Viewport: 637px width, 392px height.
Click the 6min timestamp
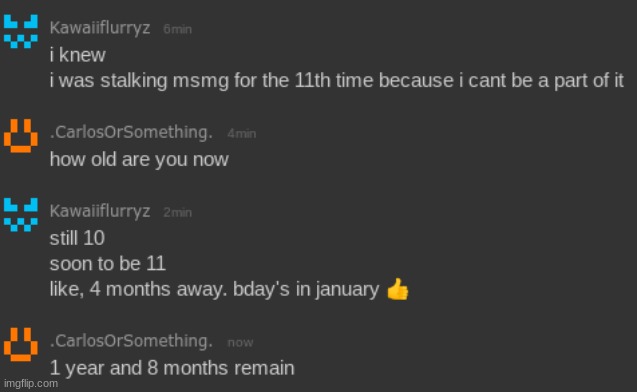point(177,29)
